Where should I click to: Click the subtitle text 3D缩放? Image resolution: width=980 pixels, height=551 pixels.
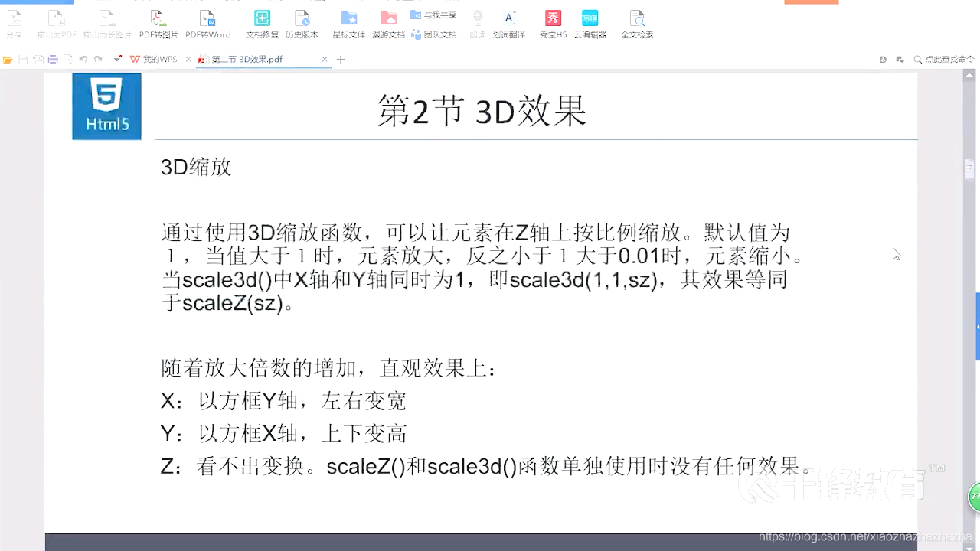tap(196, 167)
